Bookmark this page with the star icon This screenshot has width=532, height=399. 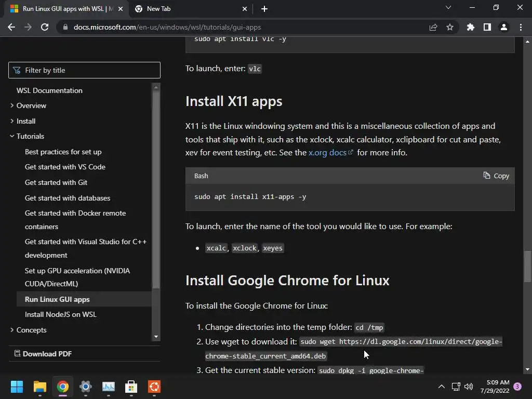coord(450,27)
